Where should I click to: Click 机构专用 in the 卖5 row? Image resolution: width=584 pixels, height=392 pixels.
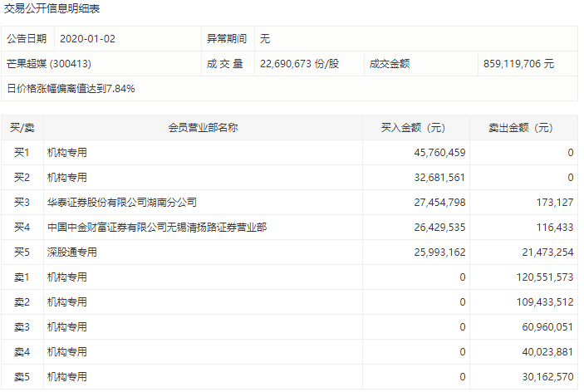(67, 377)
